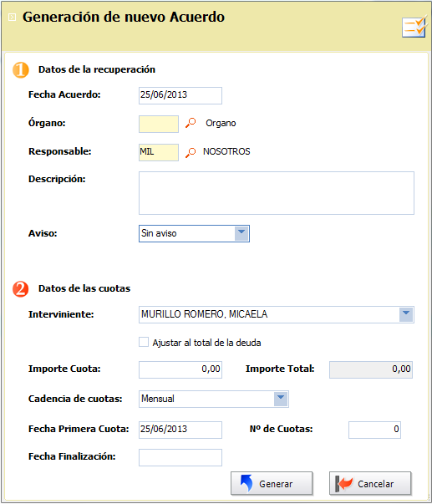Click the checklist icon in the header
This screenshot has height=504, width=432.
point(414,27)
